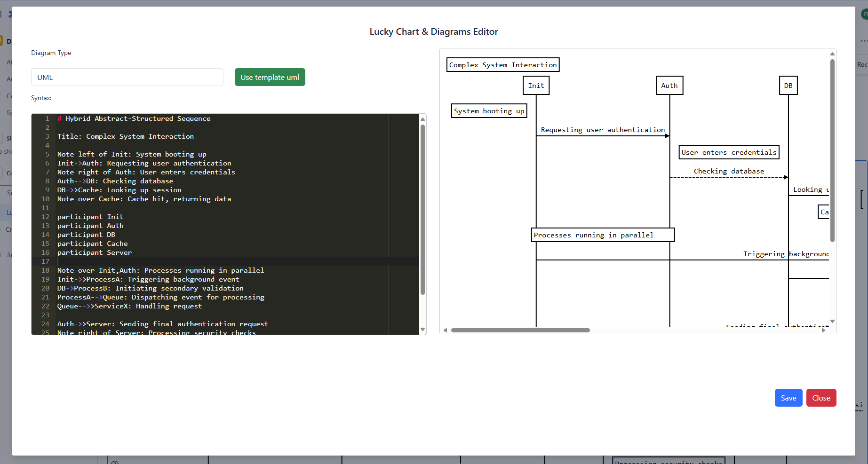Select the Init participant box in the diagram

point(536,86)
